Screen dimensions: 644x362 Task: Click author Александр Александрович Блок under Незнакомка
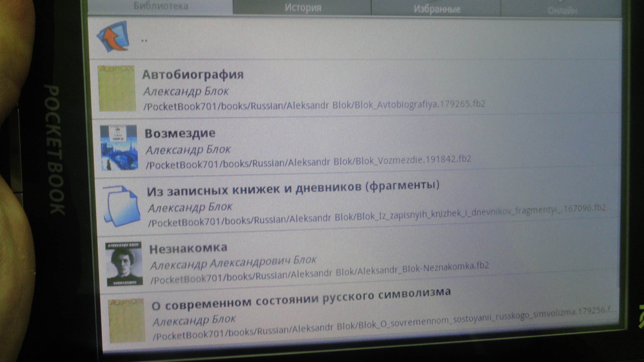233,263
